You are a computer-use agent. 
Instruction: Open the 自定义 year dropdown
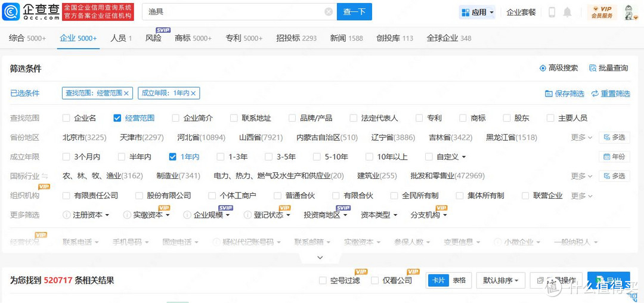click(451, 156)
